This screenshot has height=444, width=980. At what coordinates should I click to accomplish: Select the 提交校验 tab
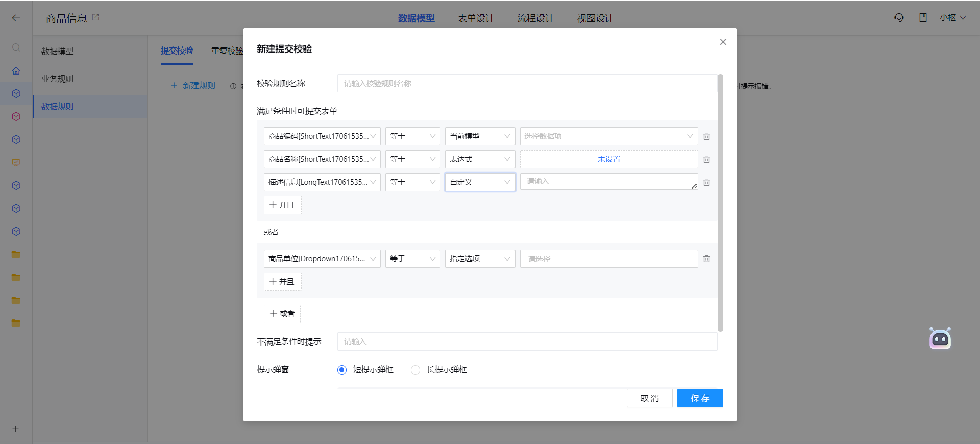pos(177,51)
